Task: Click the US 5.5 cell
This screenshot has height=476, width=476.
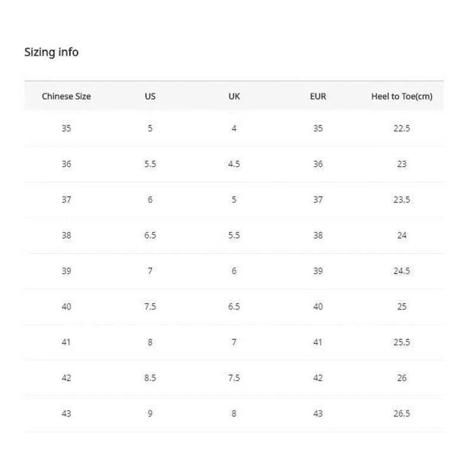Action: tap(150, 164)
